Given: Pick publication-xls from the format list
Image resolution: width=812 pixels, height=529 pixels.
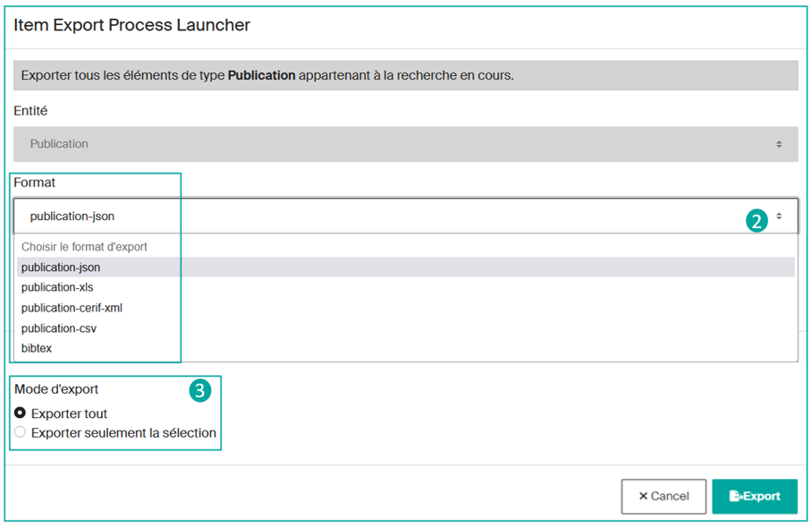Looking at the screenshot, I should 57,287.
